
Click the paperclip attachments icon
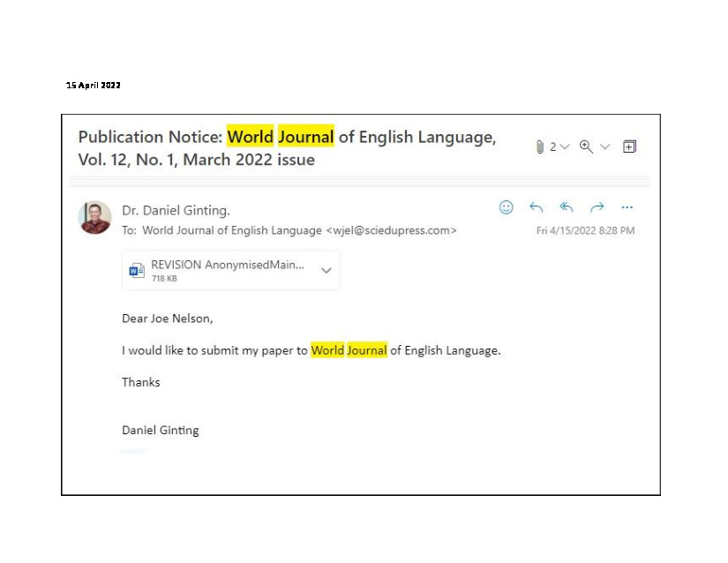539,146
